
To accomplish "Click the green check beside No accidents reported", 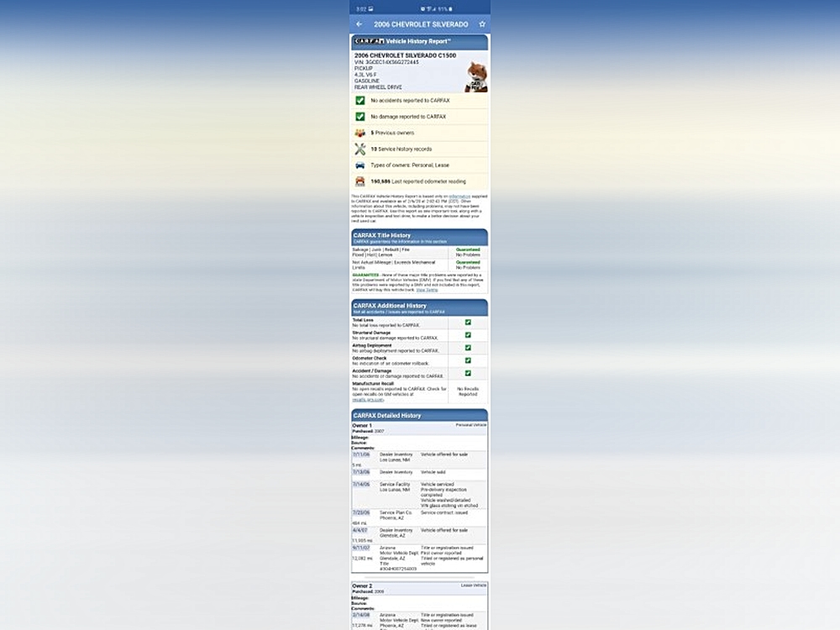I will coord(360,101).
